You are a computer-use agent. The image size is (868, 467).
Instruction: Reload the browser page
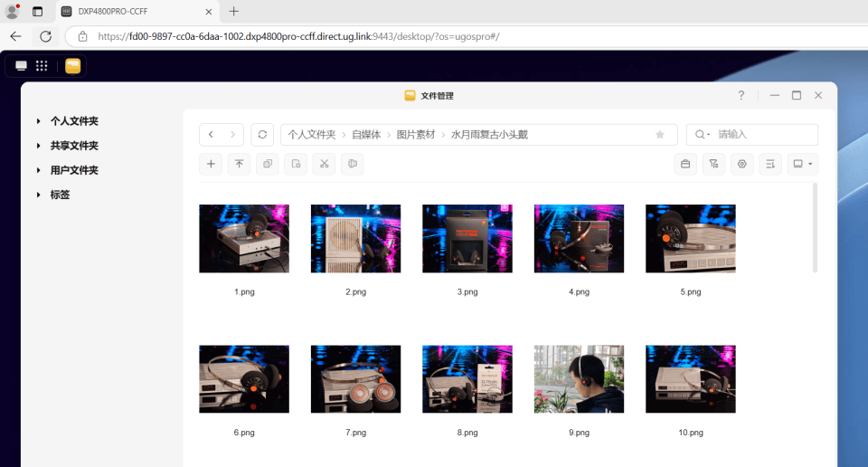[x=45, y=36]
